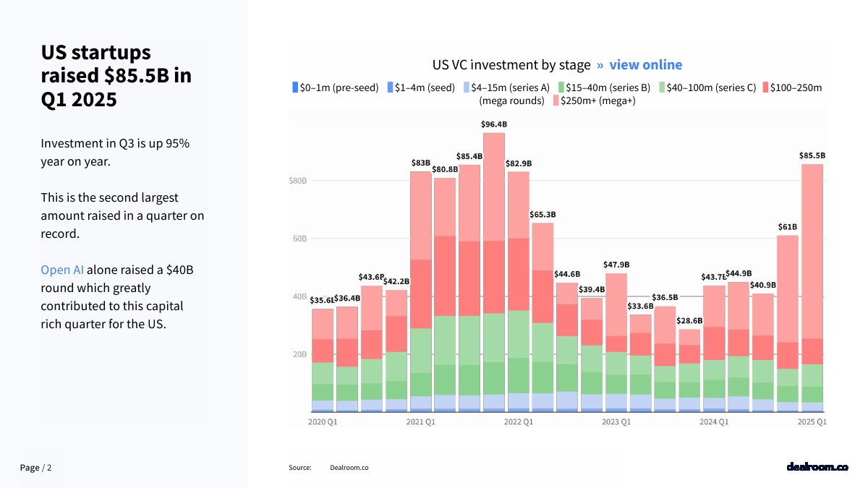Click the Dealroom.co source text

click(x=349, y=468)
